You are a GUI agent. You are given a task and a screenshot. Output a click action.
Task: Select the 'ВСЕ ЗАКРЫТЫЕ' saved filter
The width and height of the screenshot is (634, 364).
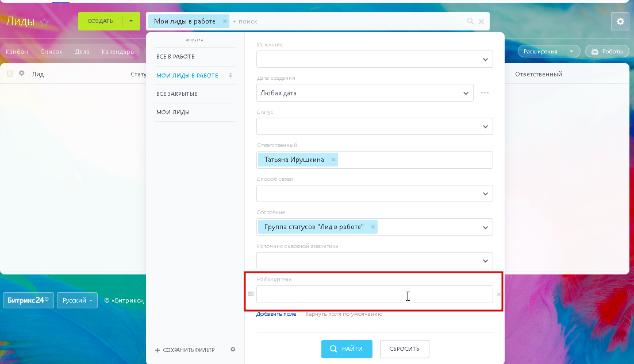(x=177, y=94)
